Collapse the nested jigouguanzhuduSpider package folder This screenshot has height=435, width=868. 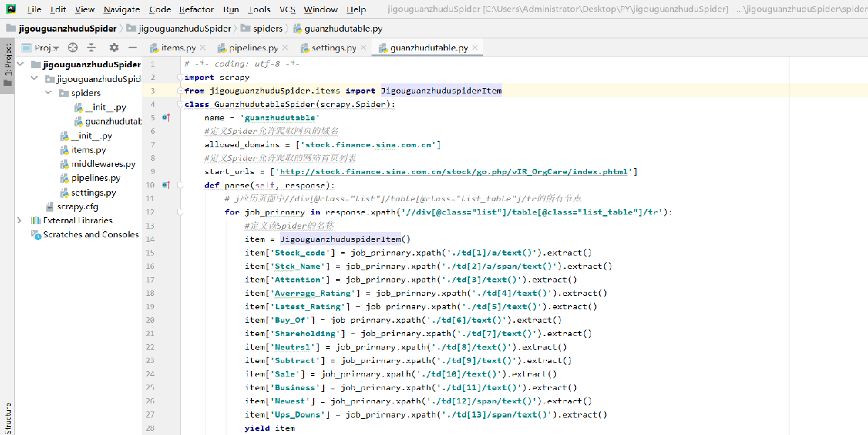point(36,79)
